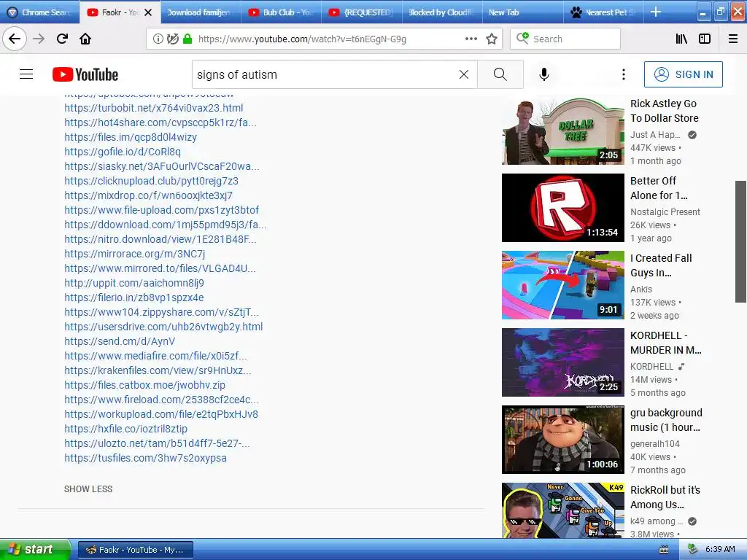The image size is (747, 560).
Task: Open the browser home page icon
Action: [x=85, y=39]
